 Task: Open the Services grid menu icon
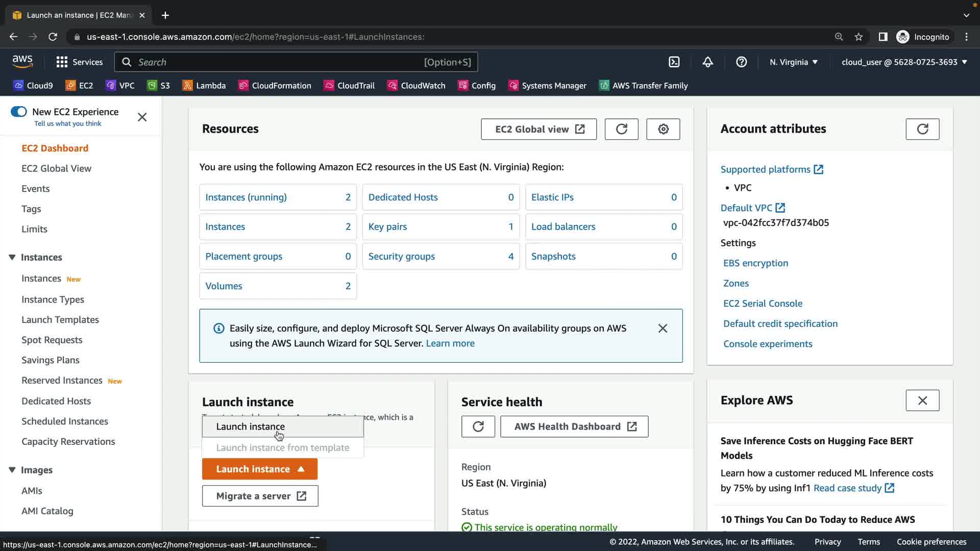pyautogui.click(x=62, y=62)
